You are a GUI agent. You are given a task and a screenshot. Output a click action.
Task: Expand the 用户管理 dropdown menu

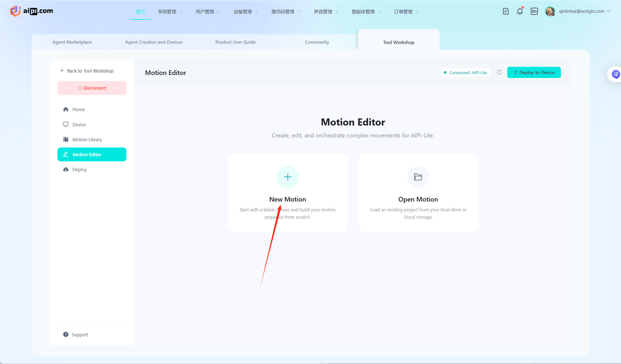pos(208,12)
